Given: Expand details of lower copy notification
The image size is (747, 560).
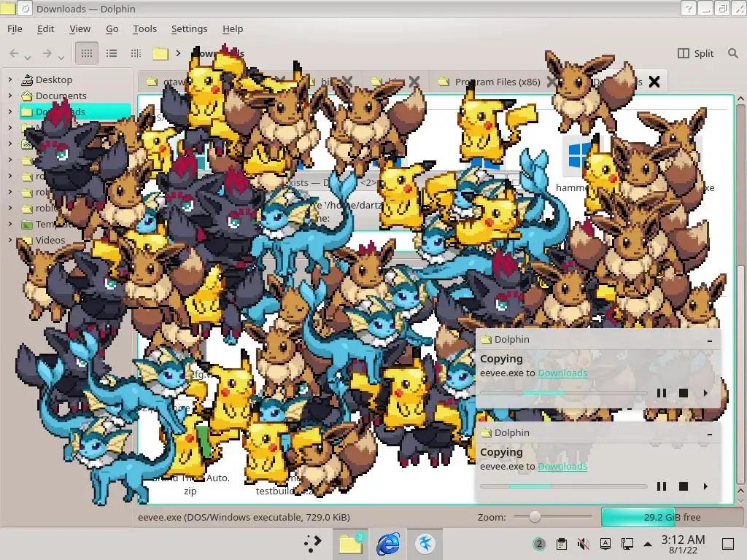Looking at the screenshot, I should coord(705,486).
